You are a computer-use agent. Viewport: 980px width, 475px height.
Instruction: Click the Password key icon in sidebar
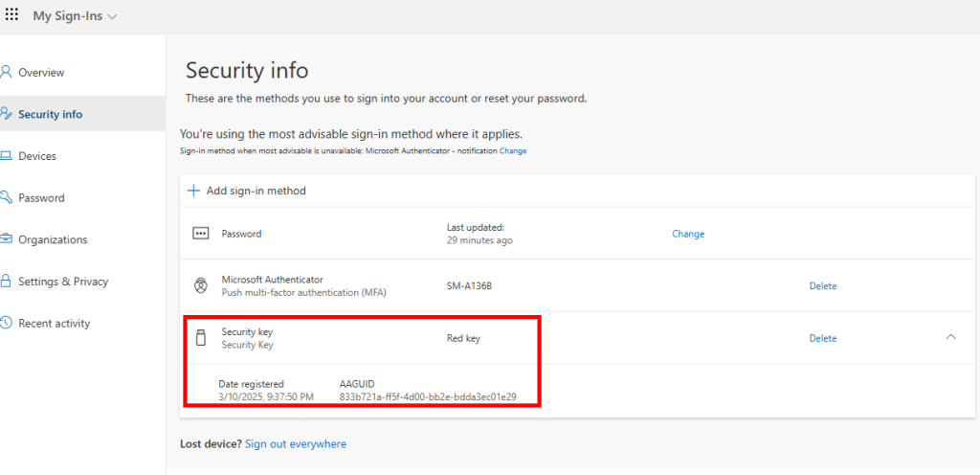point(7,197)
